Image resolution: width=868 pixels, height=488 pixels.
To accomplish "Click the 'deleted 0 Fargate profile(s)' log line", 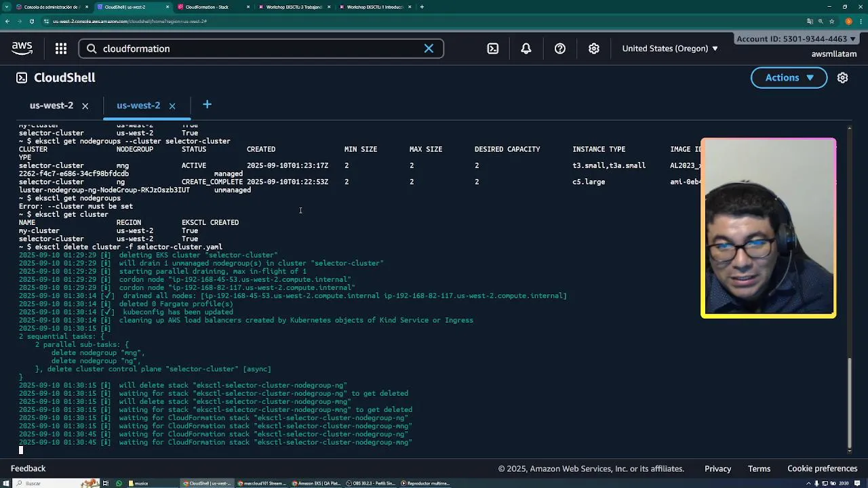I will click(176, 304).
